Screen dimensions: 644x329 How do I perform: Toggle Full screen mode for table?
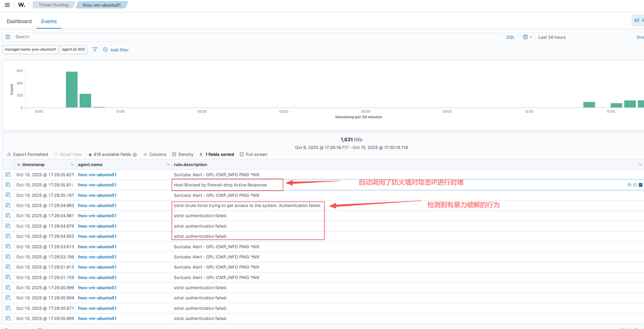(x=253, y=155)
